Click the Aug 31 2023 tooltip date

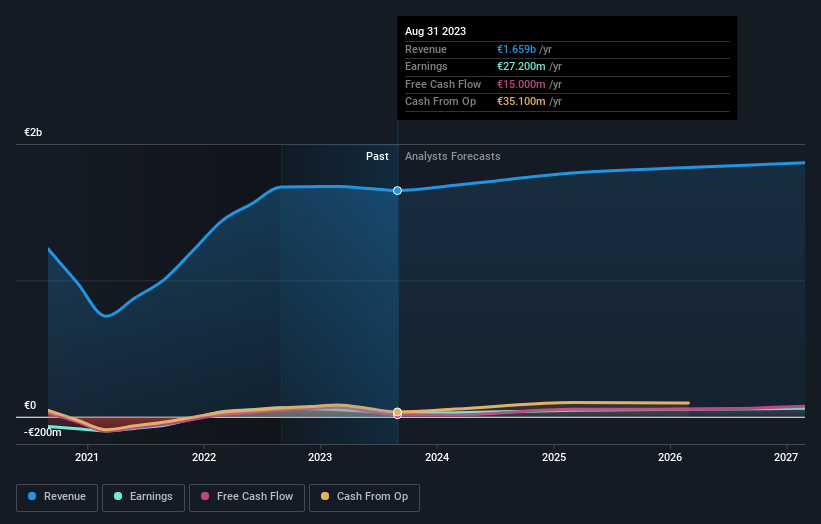coord(435,31)
